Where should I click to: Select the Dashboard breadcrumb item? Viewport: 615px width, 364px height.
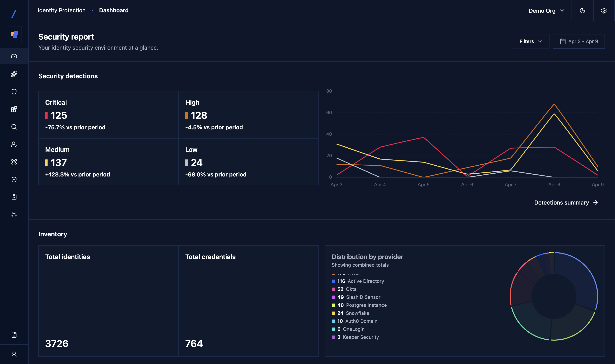point(114,10)
